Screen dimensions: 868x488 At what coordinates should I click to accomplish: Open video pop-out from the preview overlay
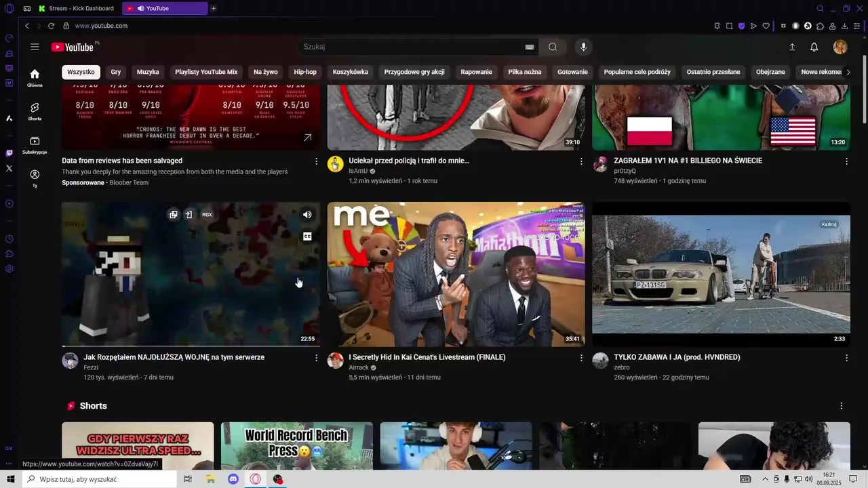coord(174,214)
